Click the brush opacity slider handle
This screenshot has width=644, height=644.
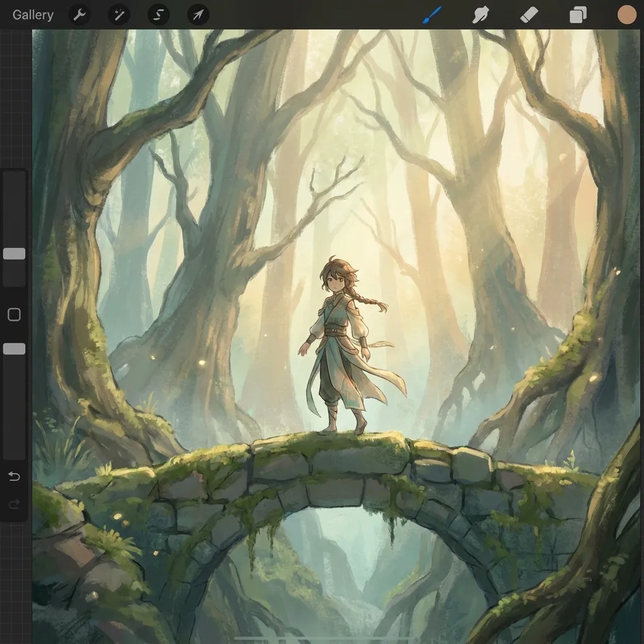[x=14, y=348]
